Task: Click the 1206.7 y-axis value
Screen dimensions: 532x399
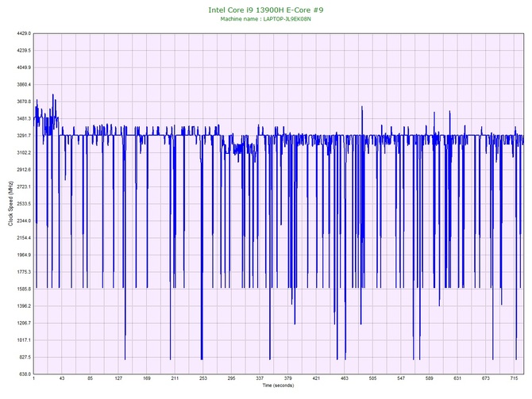Action: click(24, 323)
